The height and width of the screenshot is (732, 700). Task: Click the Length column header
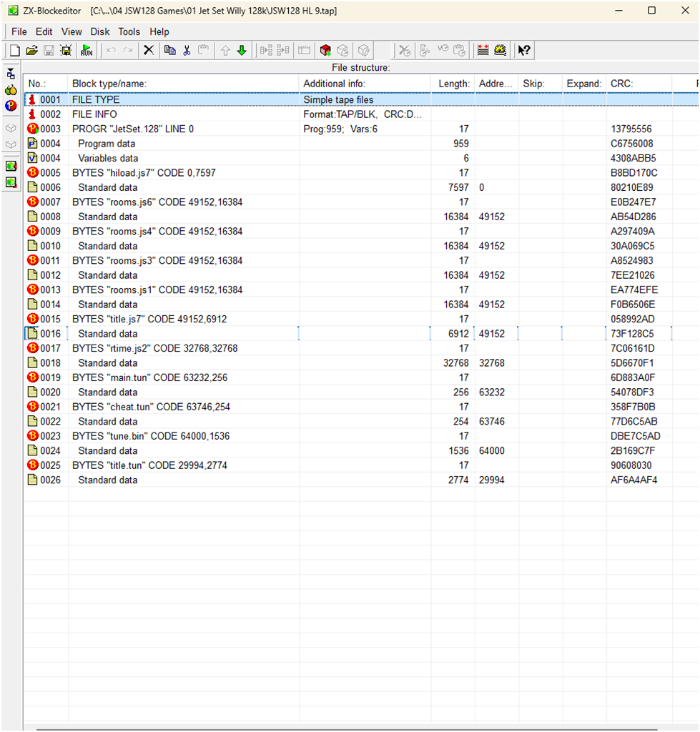point(453,84)
